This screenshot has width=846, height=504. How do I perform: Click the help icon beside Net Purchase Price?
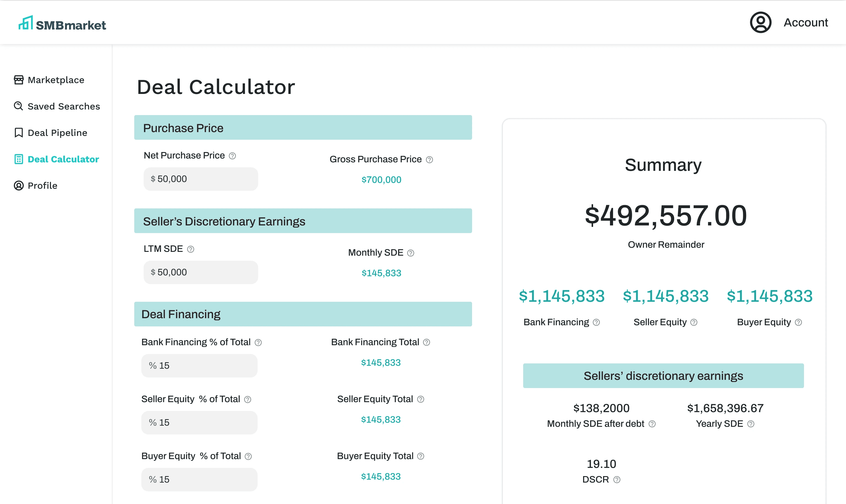pyautogui.click(x=232, y=156)
